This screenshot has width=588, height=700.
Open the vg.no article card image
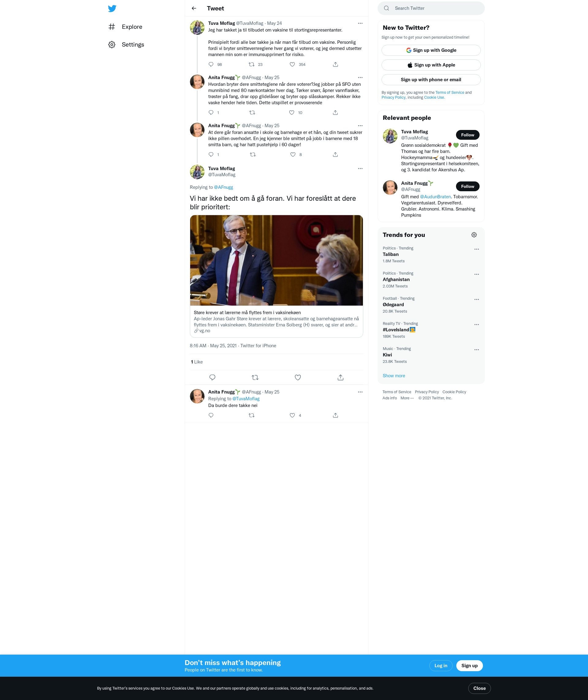[x=276, y=260]
